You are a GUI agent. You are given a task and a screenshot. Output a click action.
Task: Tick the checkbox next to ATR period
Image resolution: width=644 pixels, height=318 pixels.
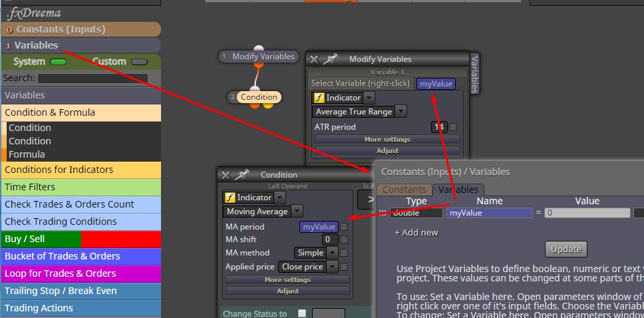[453, 127]
